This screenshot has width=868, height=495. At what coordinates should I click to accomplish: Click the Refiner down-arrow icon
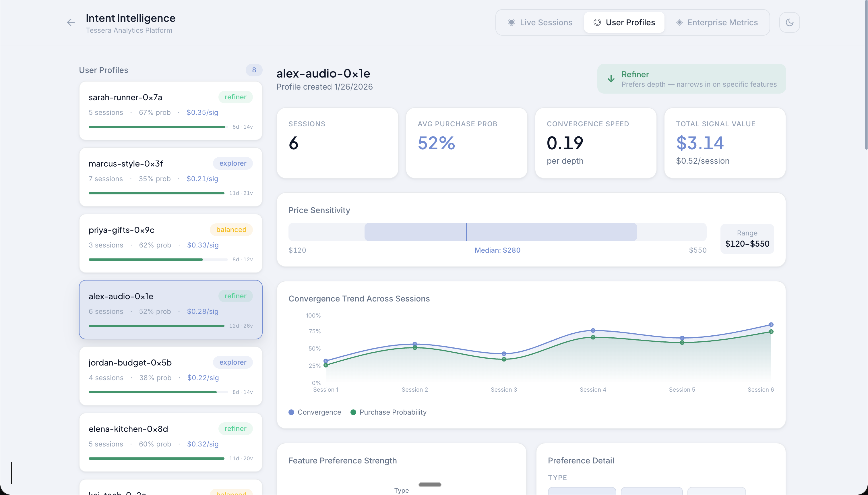click(x=611, y=79)
